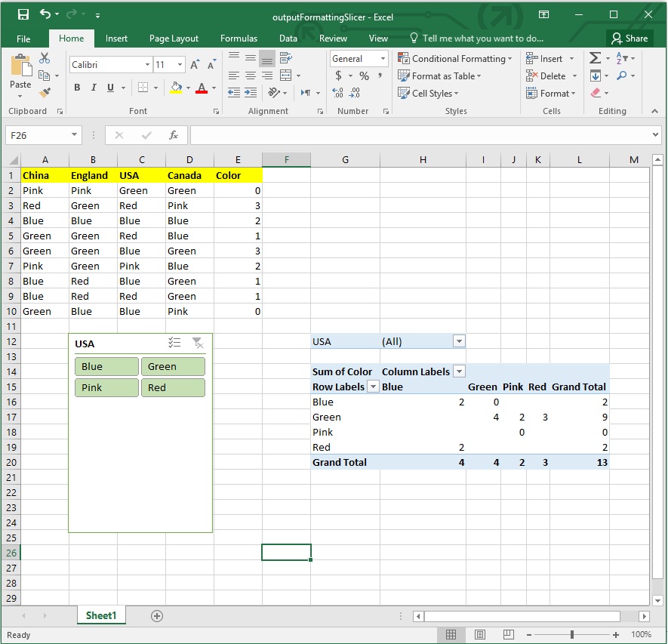Viewport: 668px width, 644px height.
Task: Open the Column Labels filter dropdown
Action: pyautogui.click(x=458, y=371)
